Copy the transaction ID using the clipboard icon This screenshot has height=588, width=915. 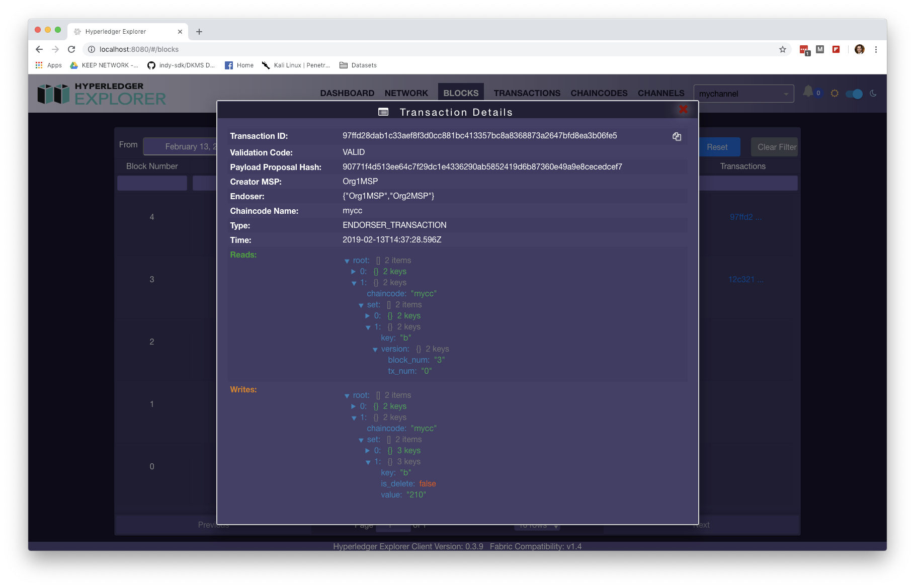[x=677, y=136]
